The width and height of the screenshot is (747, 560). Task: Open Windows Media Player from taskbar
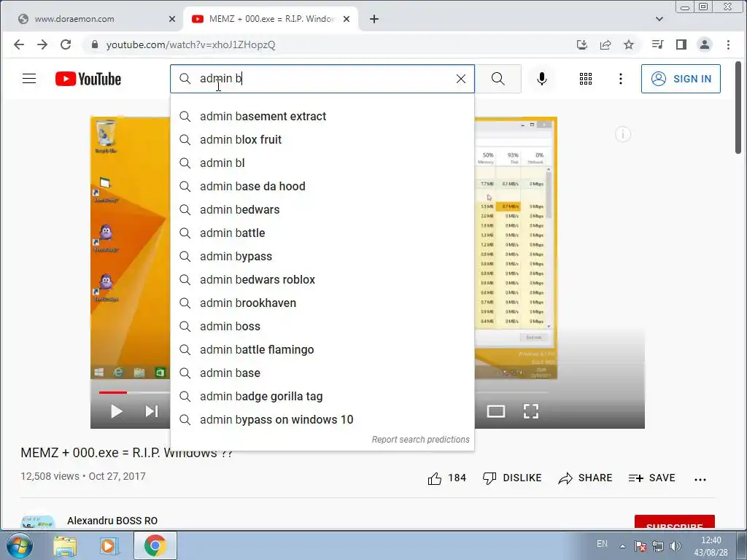pos(109,545)
